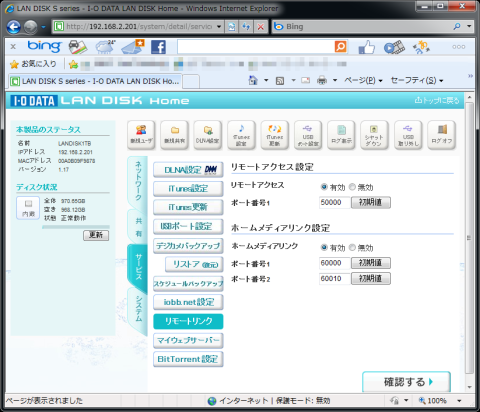480x412 pixels.
Task: Click the トップに戻る link in header
Action: (x=437, y=100)
